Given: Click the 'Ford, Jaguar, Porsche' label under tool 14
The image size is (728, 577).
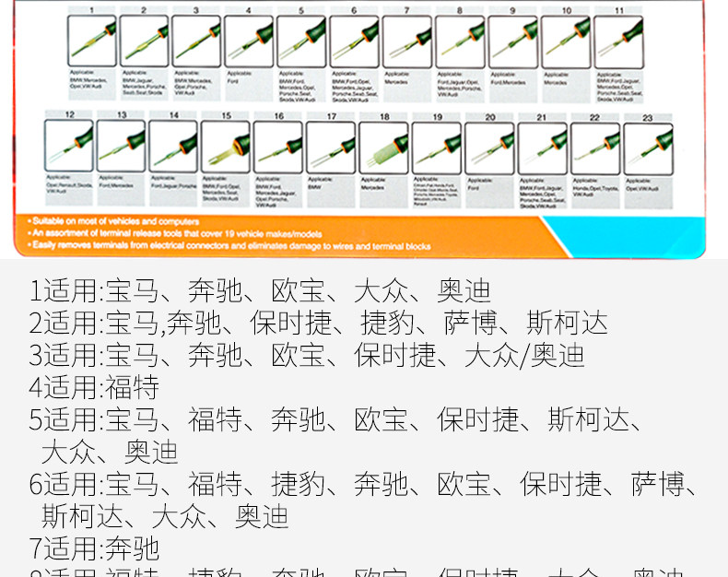Looking at the screenshot, I should 173,186.
